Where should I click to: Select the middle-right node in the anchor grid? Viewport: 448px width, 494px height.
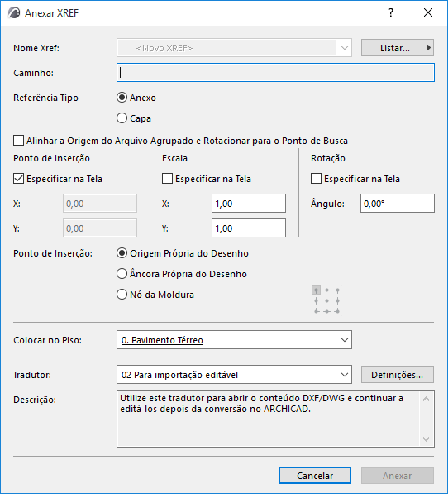tap(337, 301)
